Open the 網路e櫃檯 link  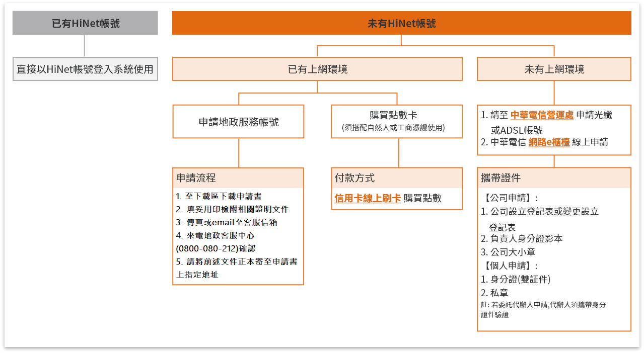tap(549, 142)
